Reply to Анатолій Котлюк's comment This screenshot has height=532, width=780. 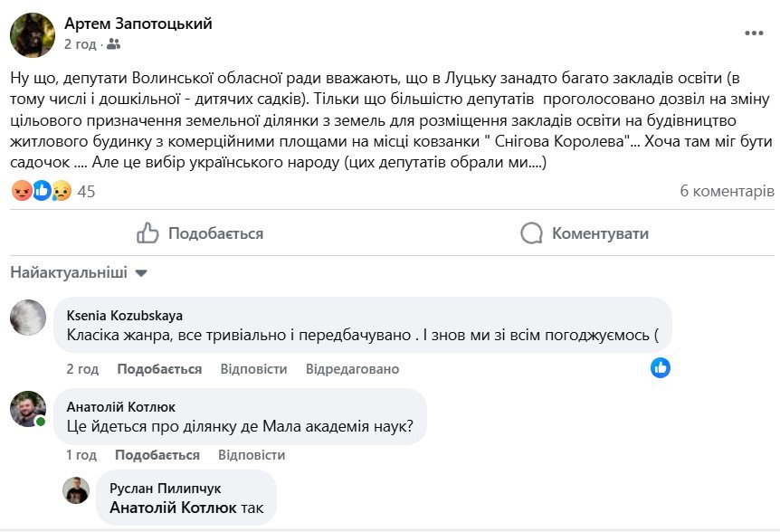(x=252, y=455)
